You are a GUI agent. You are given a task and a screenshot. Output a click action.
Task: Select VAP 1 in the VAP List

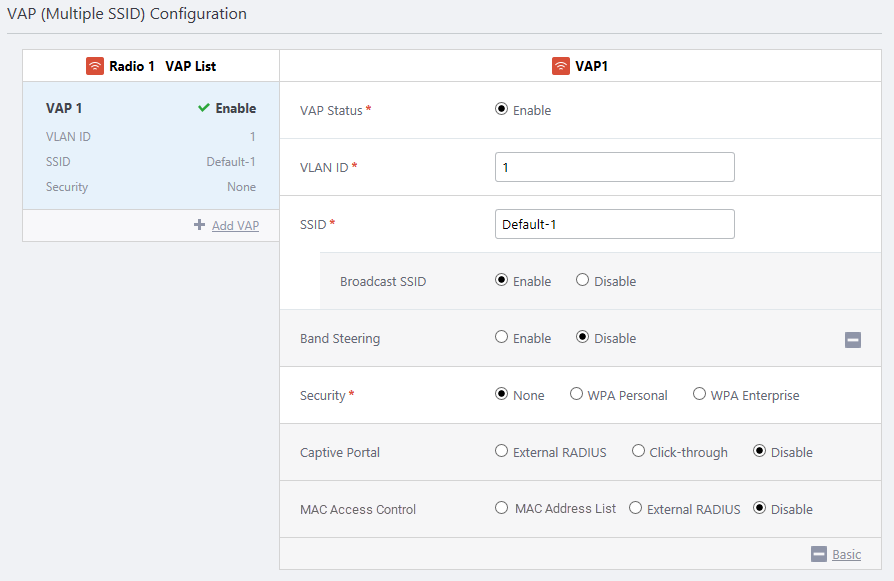[64, 108]
